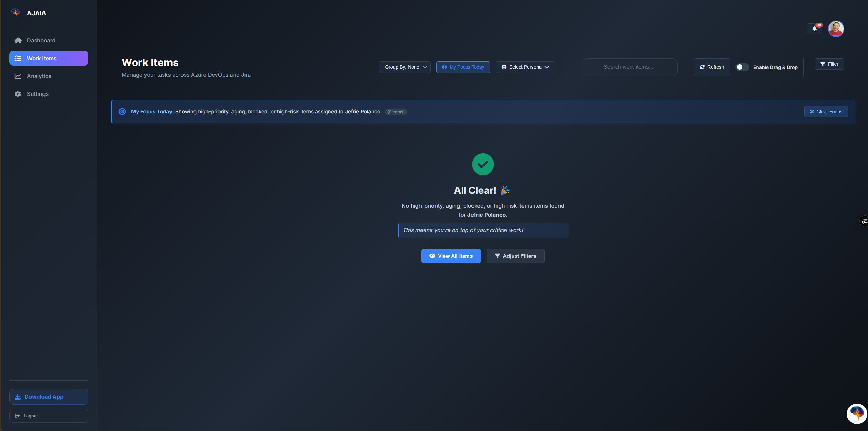Click the search work items field
Screen dimensions: 868x431
pos(630,67)
